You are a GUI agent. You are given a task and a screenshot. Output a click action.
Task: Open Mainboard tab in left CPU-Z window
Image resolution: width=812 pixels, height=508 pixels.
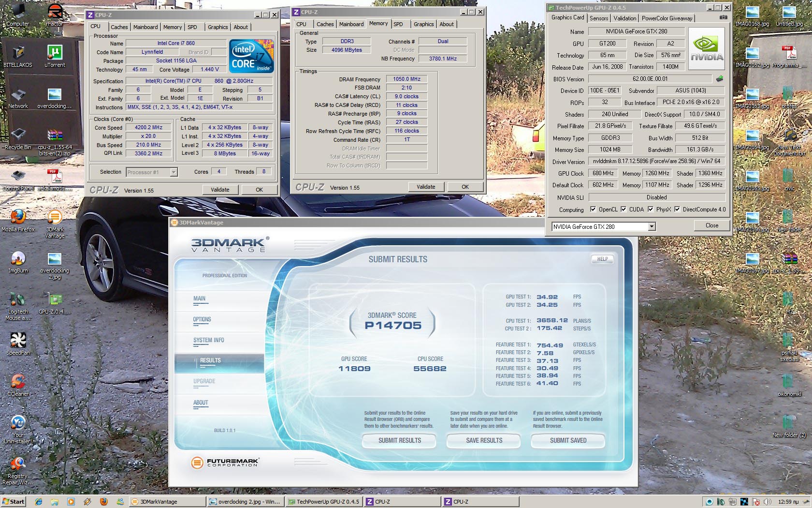coord(145,27)
